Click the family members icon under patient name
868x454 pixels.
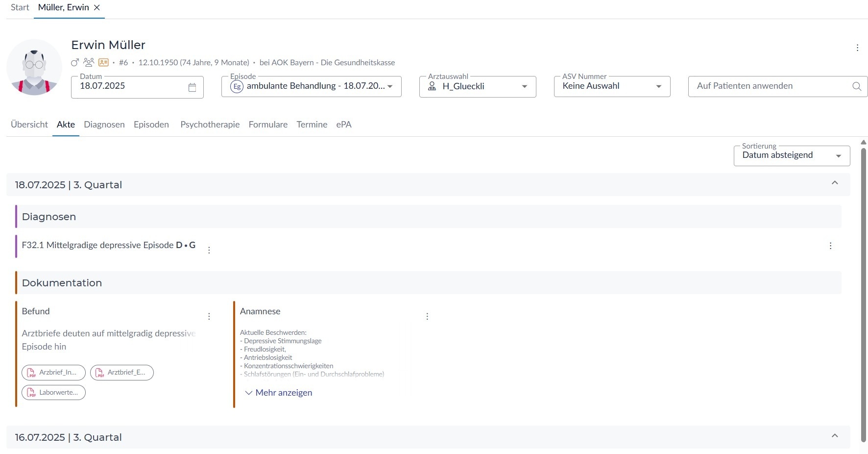tap(89, 62)
